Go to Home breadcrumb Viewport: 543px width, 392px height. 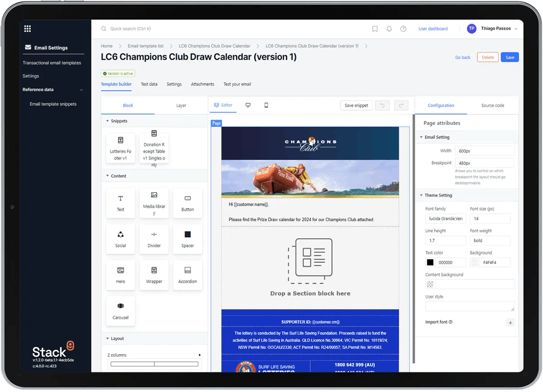click(107, 46)
